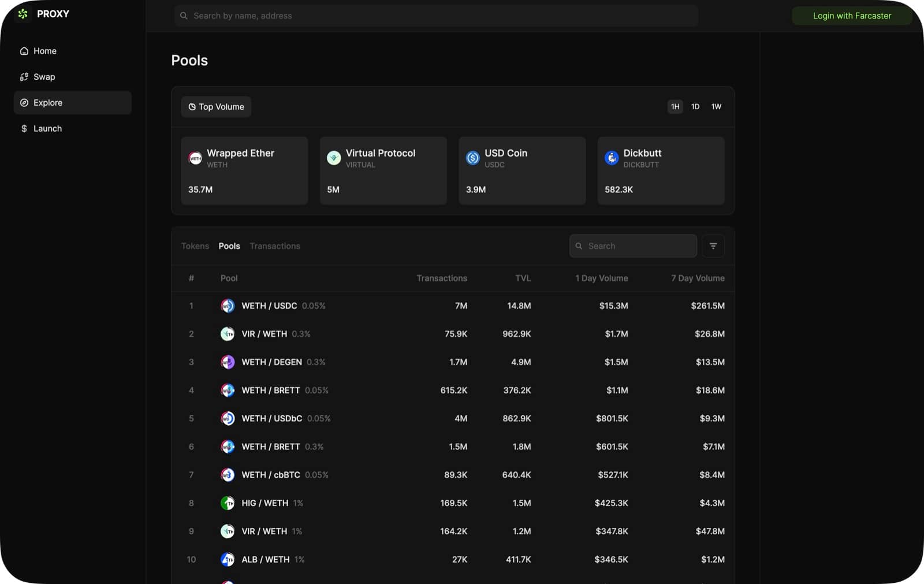924x584 pixels.
Task: Open the Home page from sidebar
Action: coord(72,51)
